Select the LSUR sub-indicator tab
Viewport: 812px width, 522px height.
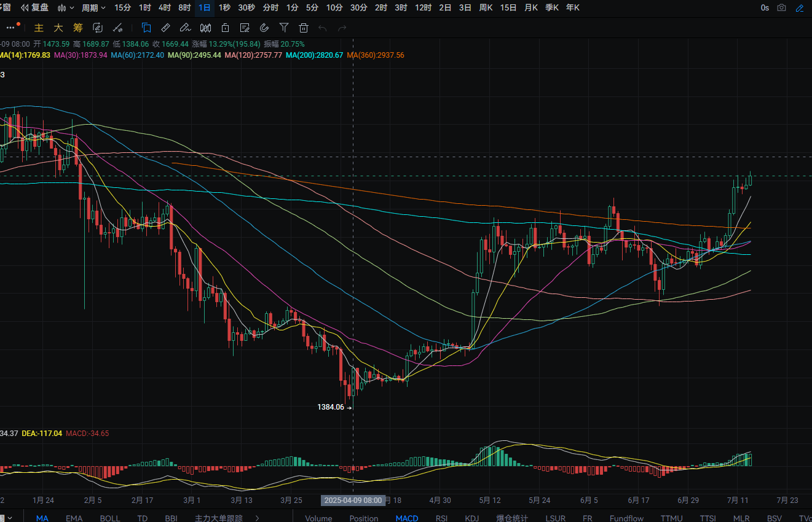point(557,518)
